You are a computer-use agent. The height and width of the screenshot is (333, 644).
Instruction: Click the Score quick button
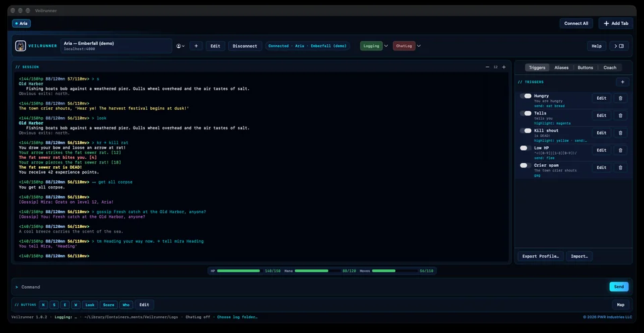click(109, 305)
